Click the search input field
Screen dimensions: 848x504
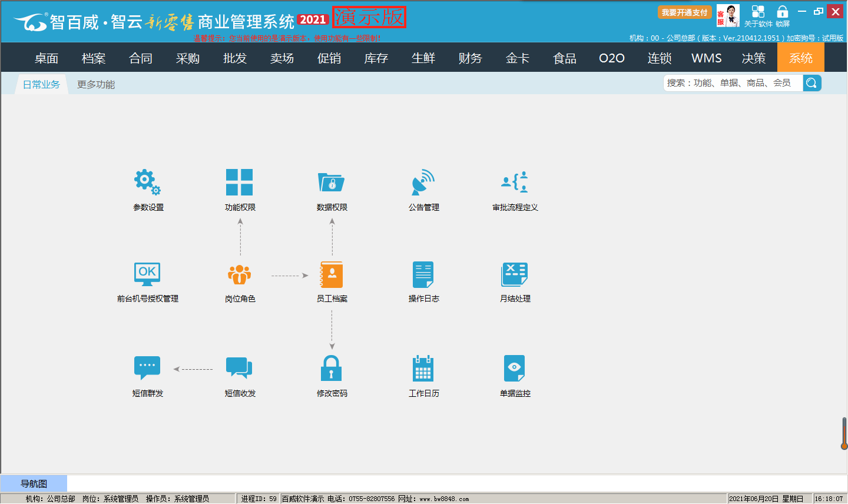[x=733, y=83]
